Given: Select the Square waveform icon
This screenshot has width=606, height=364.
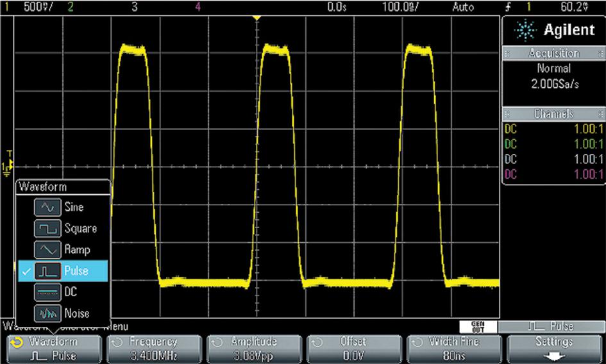Looking at the screenshot, I should (x=47, y=228).
